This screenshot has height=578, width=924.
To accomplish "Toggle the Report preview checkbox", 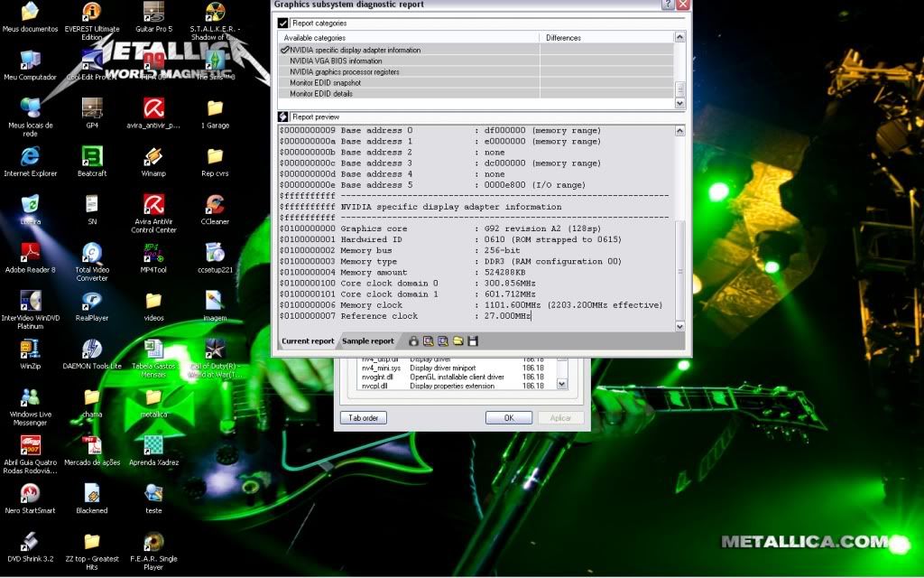I will pos(282,117).
